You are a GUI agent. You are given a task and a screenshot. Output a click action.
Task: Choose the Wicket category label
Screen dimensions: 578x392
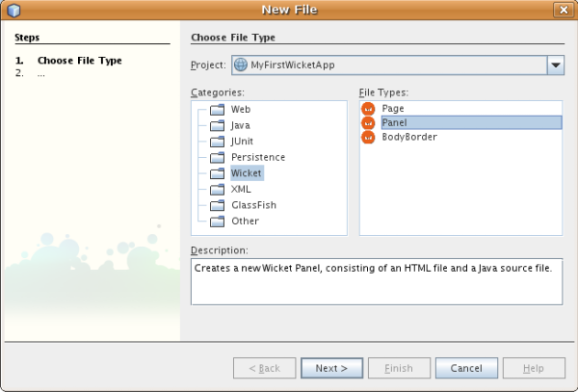click(x=247, y=173)
